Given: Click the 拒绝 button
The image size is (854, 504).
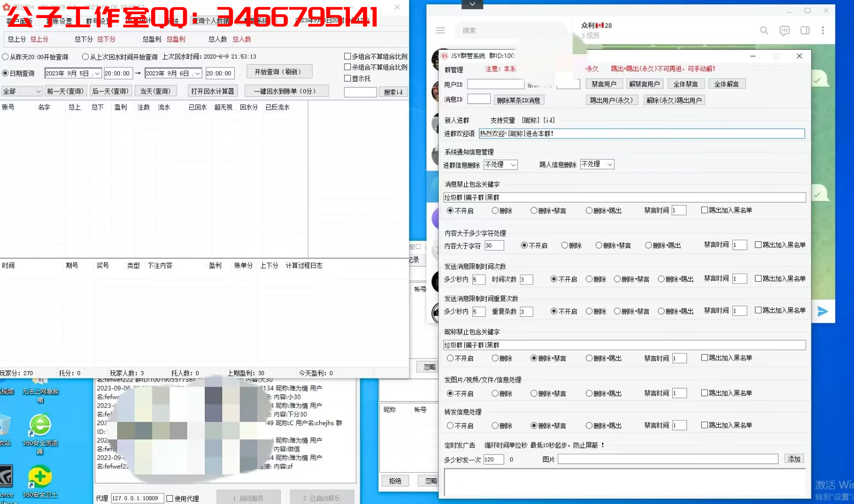Looking at the screenshot, I should pos(395,481).
